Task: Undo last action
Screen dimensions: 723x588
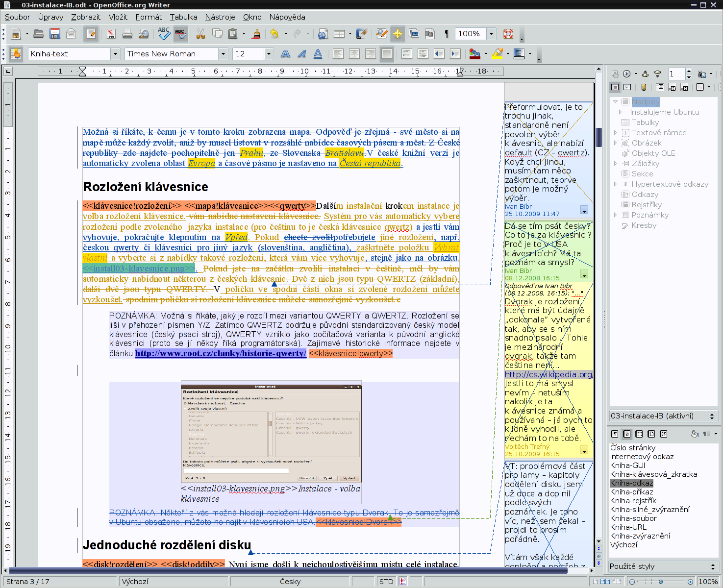Action: [274, 34]
